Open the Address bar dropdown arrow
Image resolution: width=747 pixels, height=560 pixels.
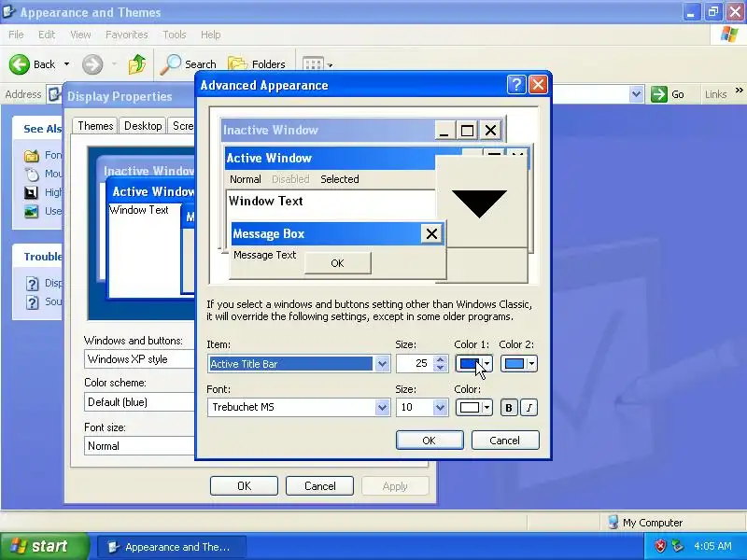[636, 94]
